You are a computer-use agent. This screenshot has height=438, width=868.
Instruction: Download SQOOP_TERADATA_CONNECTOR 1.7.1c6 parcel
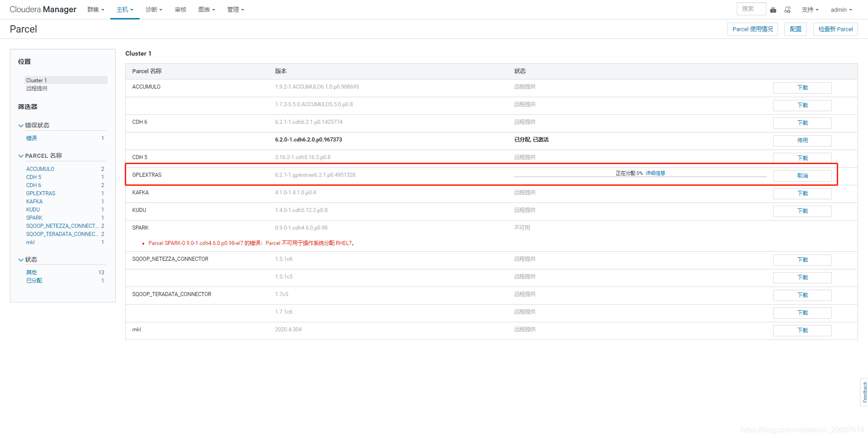[802, 313]
